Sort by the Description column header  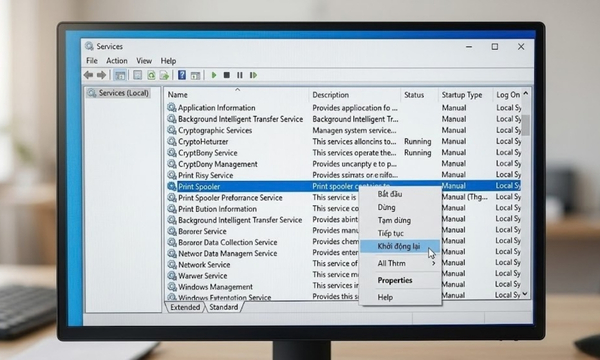point(354,94)
